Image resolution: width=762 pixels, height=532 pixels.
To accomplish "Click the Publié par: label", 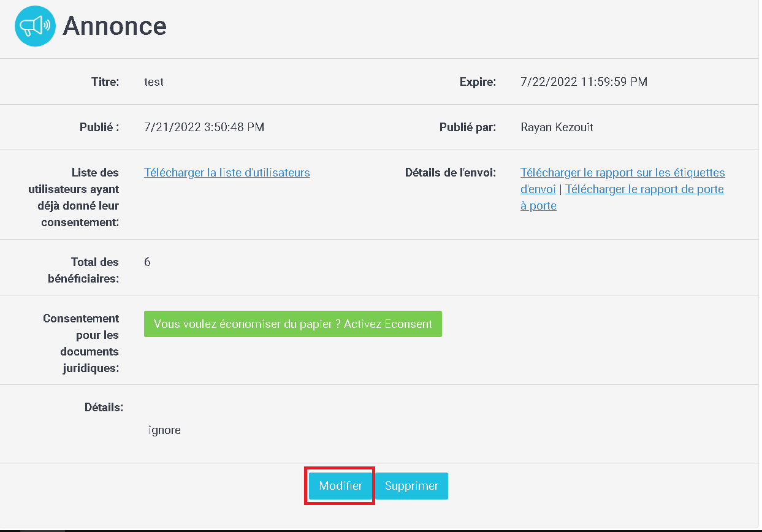I will coord(468,127).
